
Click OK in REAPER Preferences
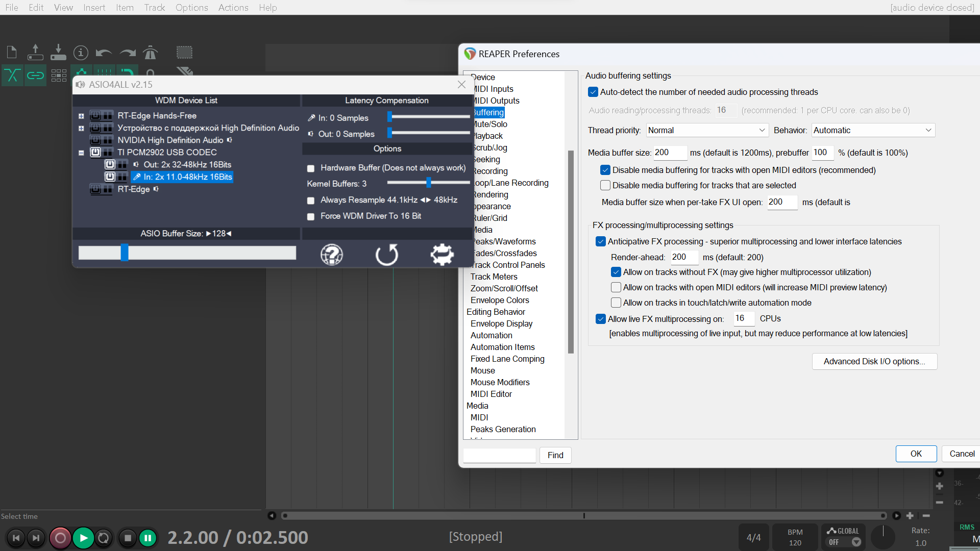pos(916,454)
